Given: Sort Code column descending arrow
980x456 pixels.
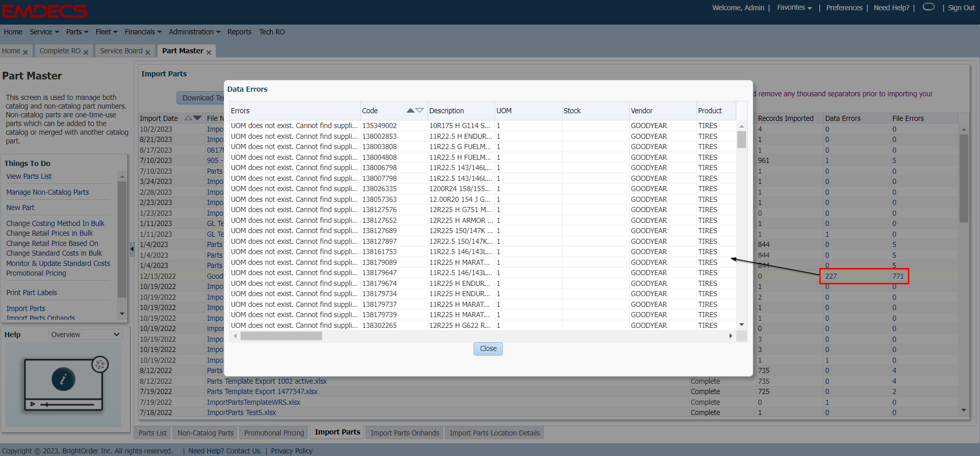Looking at the screenshot, I should tap(420, 111).
